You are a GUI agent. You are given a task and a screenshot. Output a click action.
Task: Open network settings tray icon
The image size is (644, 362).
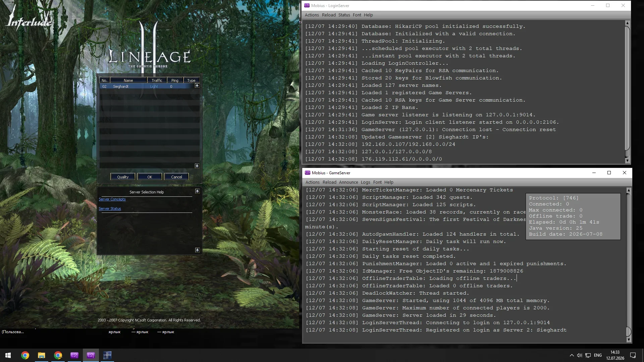(x=588, y=355)
